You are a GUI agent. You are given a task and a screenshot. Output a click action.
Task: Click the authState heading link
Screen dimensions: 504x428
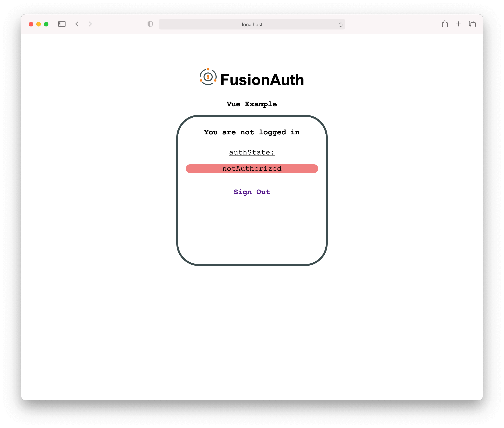coord(252,152)
